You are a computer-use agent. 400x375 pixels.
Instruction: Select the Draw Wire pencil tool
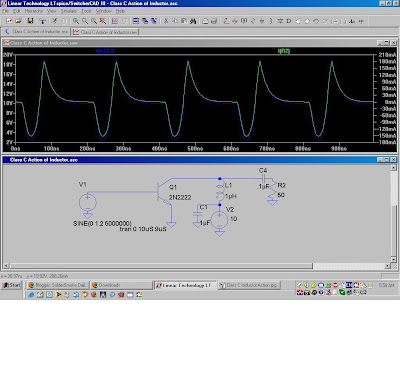click(x=226, y=21)
